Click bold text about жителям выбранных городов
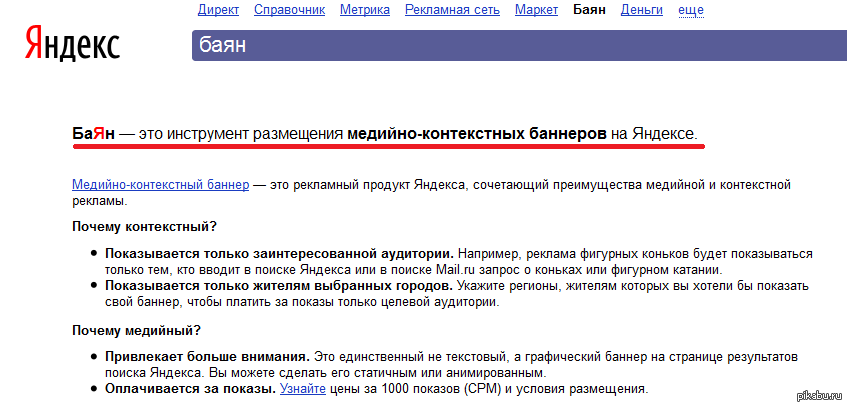This screenshot has height=407, width=847. coord(278,286)
